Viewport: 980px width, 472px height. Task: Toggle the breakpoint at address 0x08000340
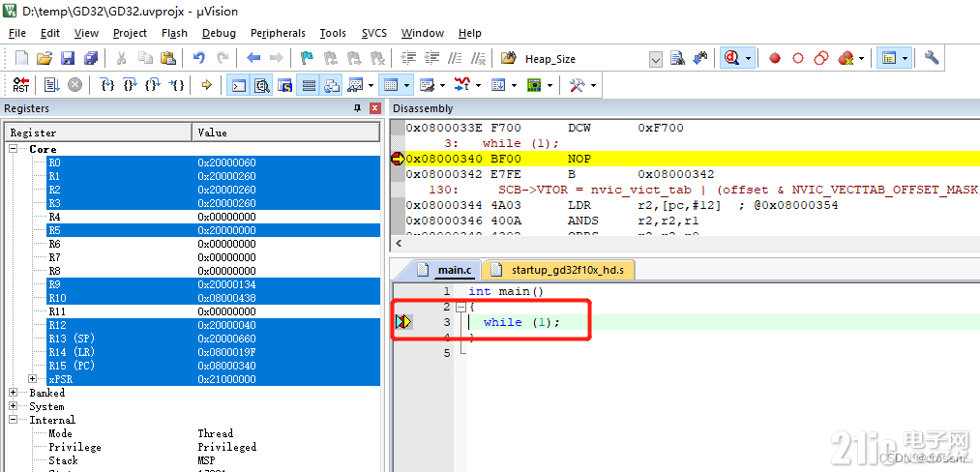397,159
